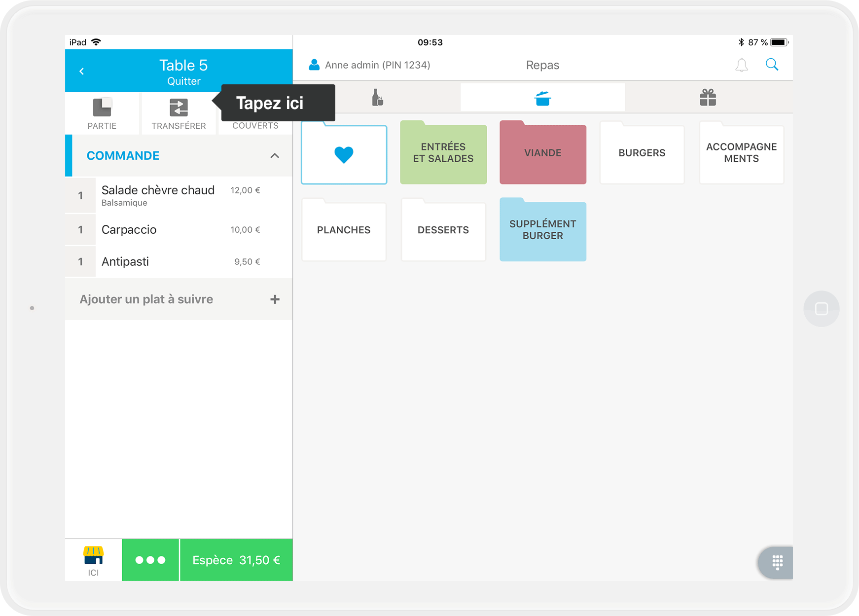Open the Supplément Burger folder

[543, 230]
